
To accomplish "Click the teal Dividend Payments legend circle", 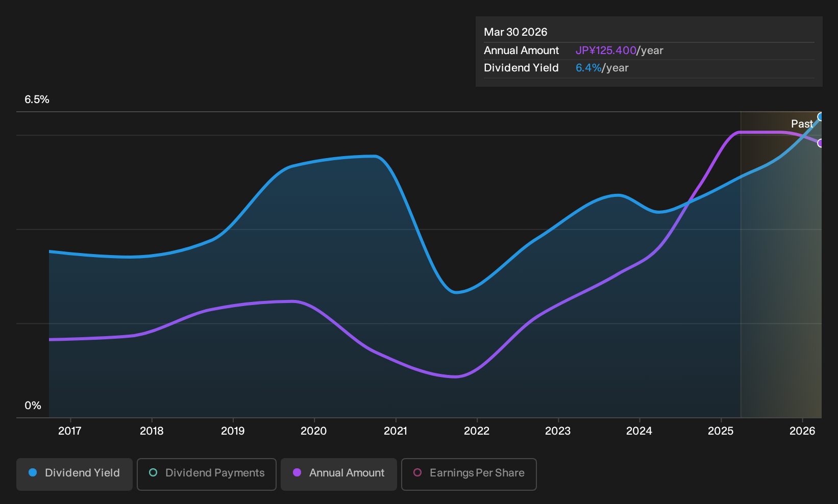I will pyautogui.click(x=153, y=473).
